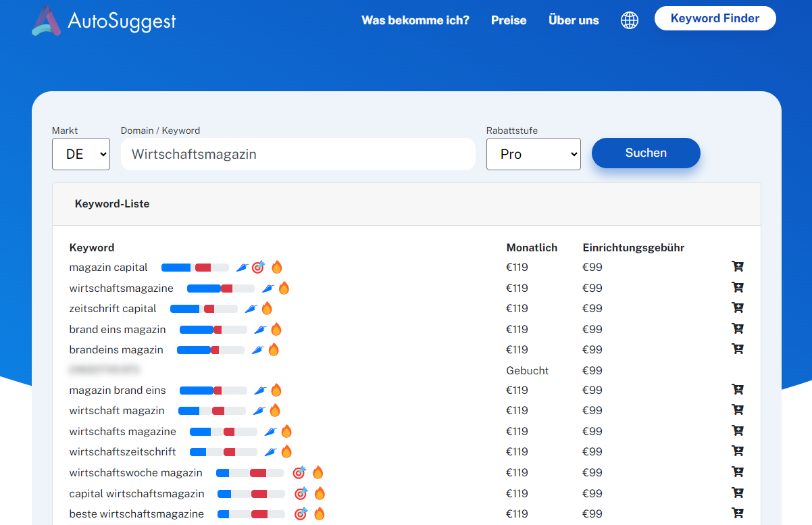Click the Domain / Keyword input field
The width and height of the screenshot is (812, 525).
click(298, 153)
